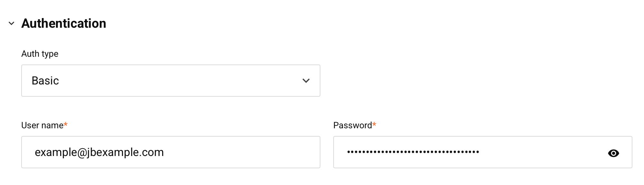Viewport: 644px width, 185px height.
Task: Click empty space right of the email
Action: point(241,152)
